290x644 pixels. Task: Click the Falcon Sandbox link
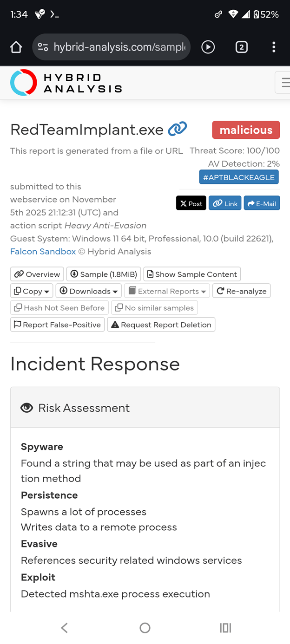(x=43, y=251)
